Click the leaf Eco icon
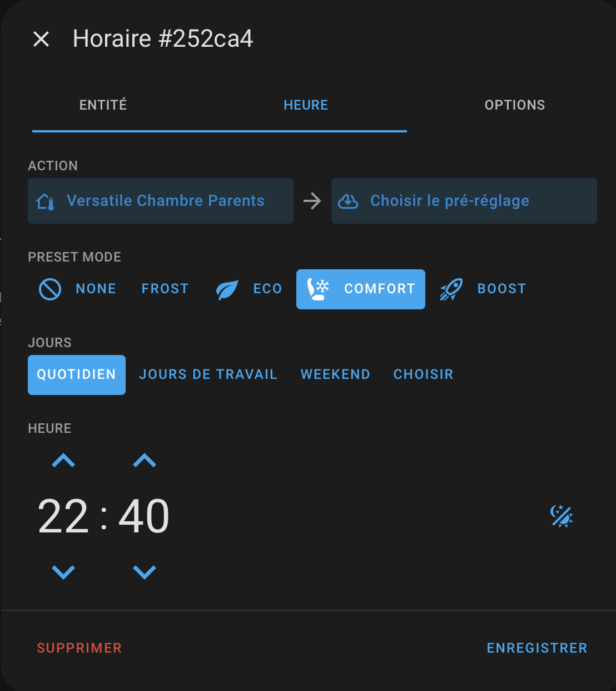The image size is (616, 691). (x=227, y=289)
